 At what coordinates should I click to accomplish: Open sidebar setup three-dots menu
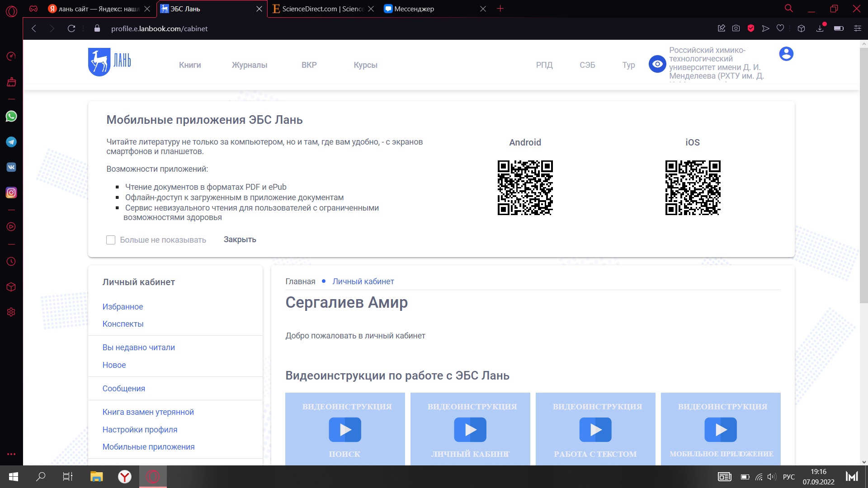pos(11,454)
